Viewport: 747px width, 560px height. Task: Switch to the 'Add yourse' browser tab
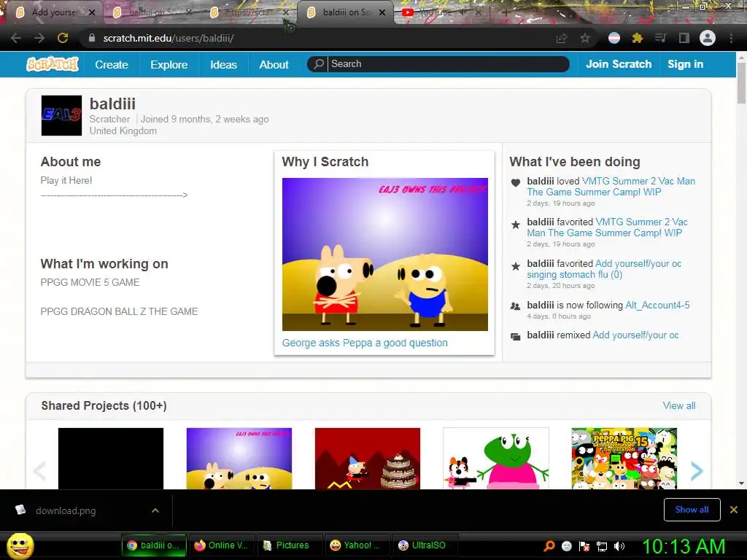pos(54,12)
